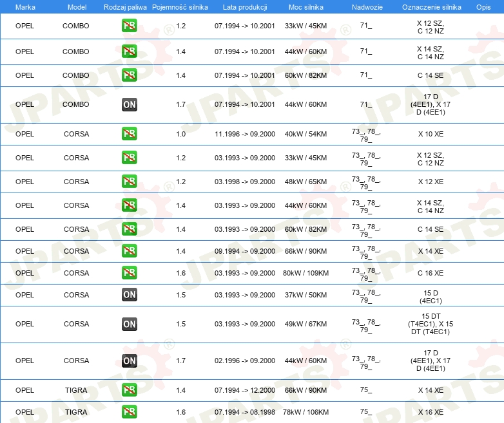Click the Pojemność silnika column header

(180, 7)
